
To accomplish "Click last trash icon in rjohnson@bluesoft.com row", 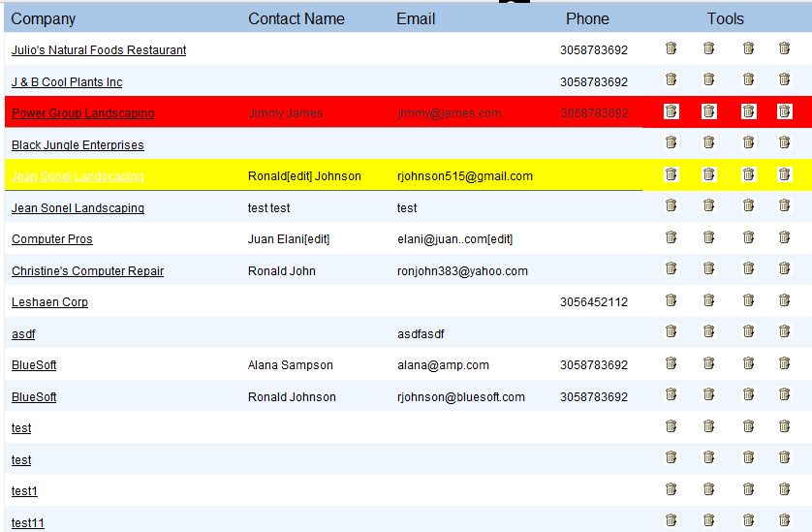I will (785, 394).
